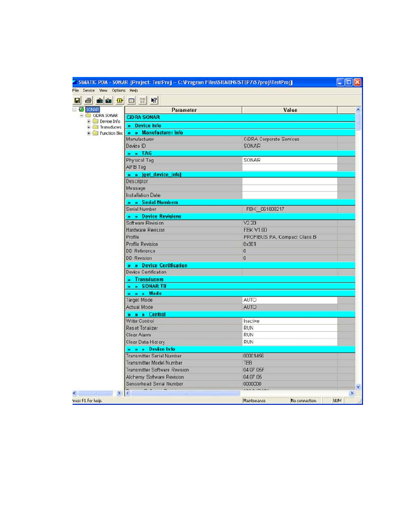Edit the Physical Tag value field
Image resolution: width=411 pixels, height=532 pixels.
pyautogui.click(x=290, y=160)
